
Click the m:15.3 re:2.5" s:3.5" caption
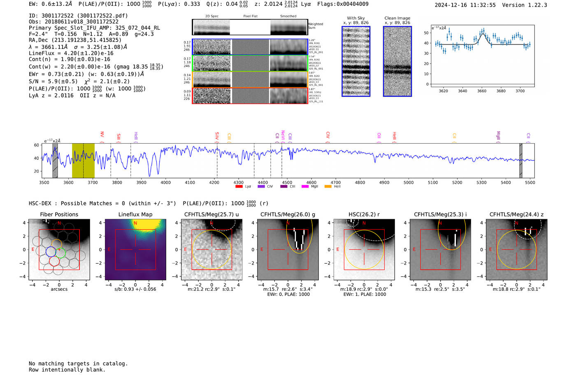pos(440,289)
